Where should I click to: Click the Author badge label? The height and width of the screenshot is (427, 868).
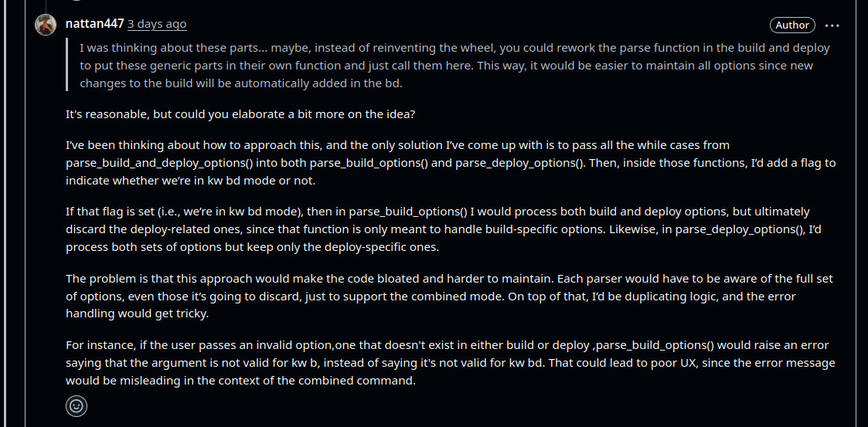pyautogui.click(x=792, y=25)
